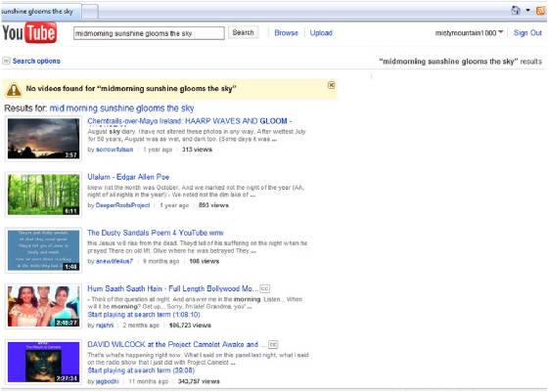
Task: Click the green forest thumbnail for Ulalum
Action: 44,195
